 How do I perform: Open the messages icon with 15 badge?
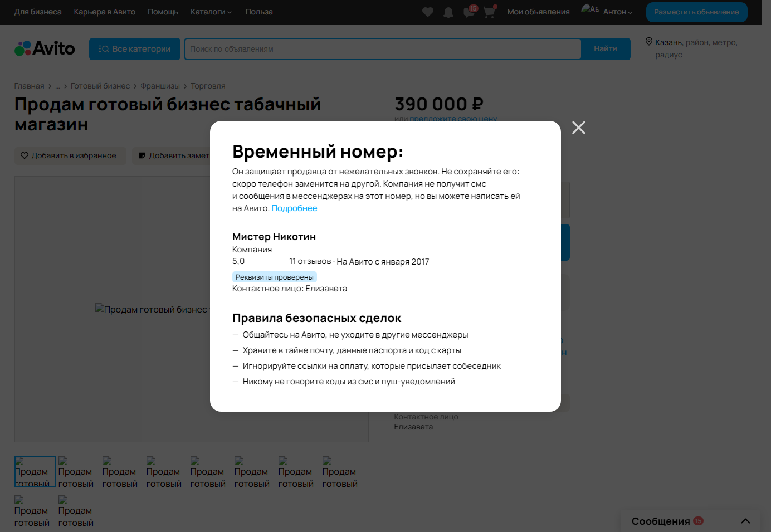point(469,12)
